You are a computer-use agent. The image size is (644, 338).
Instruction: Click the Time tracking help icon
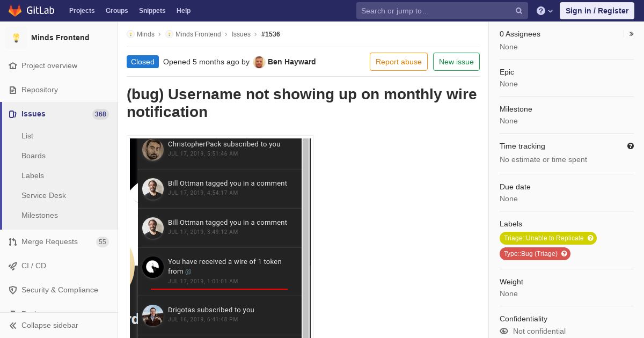tap(631, 146)
